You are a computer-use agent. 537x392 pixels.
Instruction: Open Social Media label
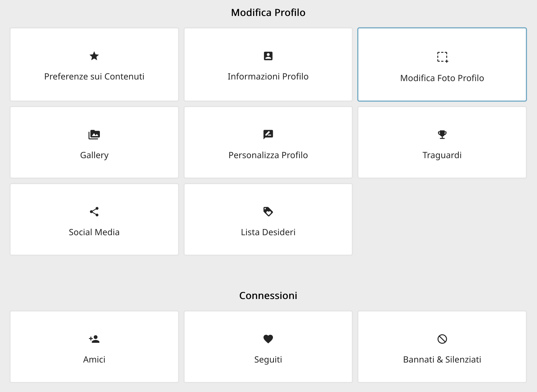pyautogui.click(x=94, y=232)
